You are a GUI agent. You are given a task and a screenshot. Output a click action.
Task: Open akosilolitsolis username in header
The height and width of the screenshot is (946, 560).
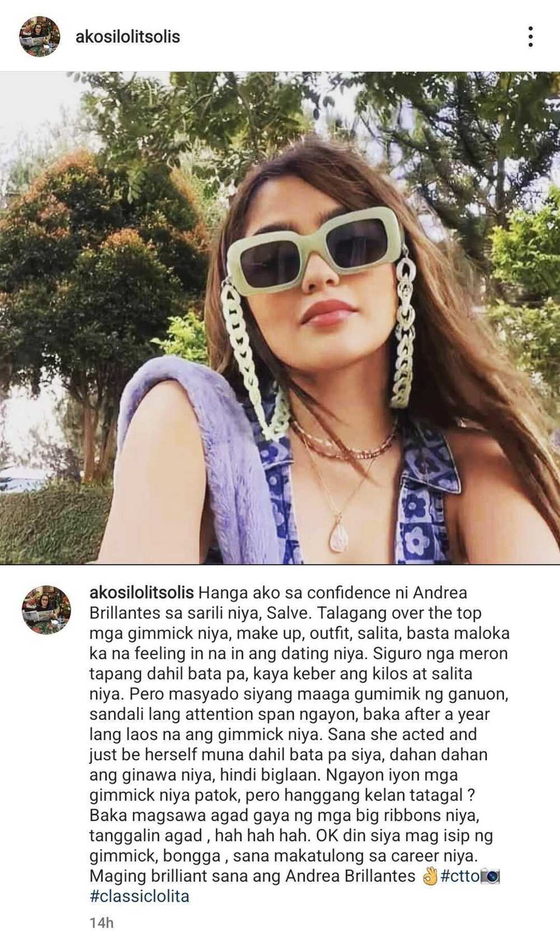[x=128, y=37]
